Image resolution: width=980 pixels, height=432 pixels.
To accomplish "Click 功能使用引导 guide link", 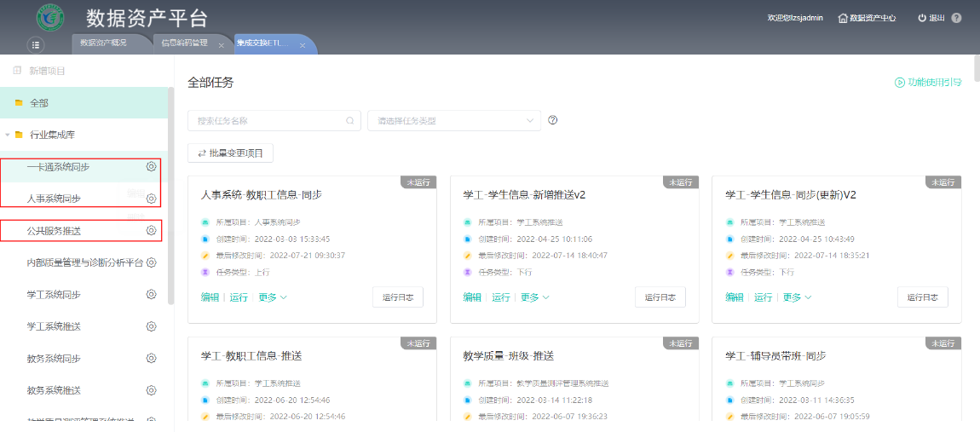I will coord(928,83).
